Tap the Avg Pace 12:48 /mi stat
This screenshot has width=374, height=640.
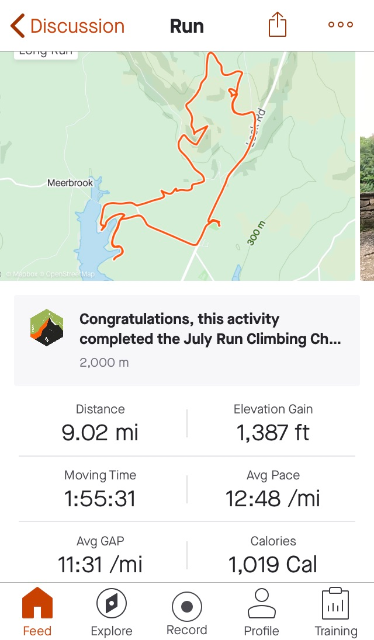[x=273, y=489]
